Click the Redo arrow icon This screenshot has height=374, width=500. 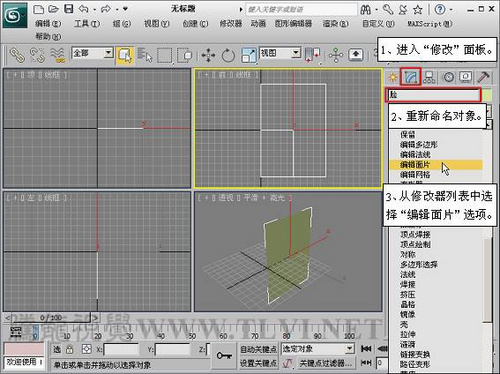[106, 9]
